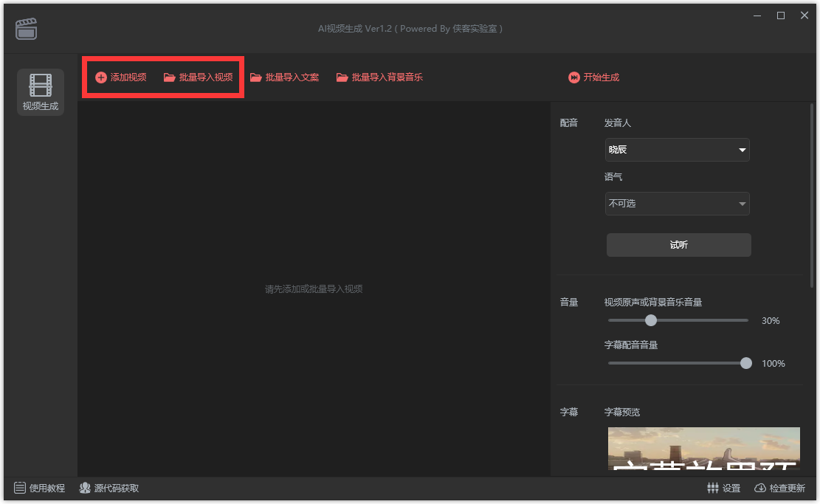The height and width of the screenshot is (504, 820).
Task: Click the 字幕预览 subtitle preview thumbnail
Action: pos(703,450)
